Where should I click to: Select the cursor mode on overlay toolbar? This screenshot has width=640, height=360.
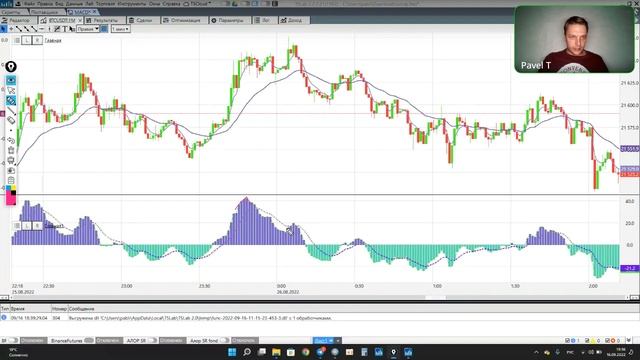point(11,90)
